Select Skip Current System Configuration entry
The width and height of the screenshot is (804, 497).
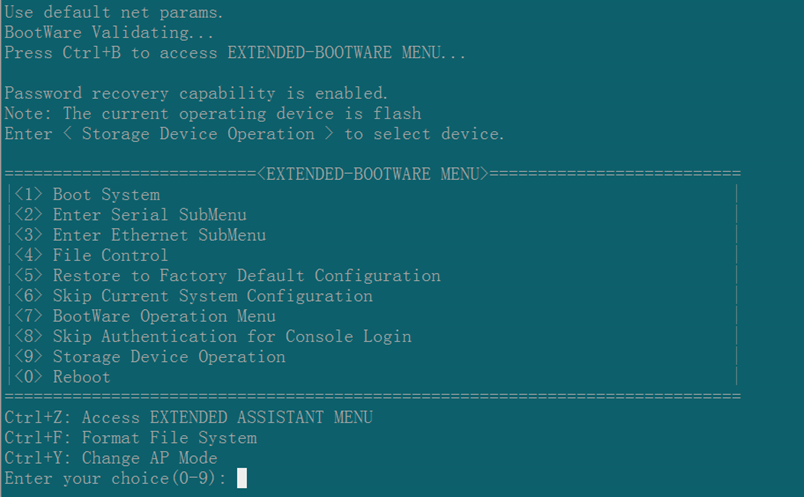[x=193, y=296]
